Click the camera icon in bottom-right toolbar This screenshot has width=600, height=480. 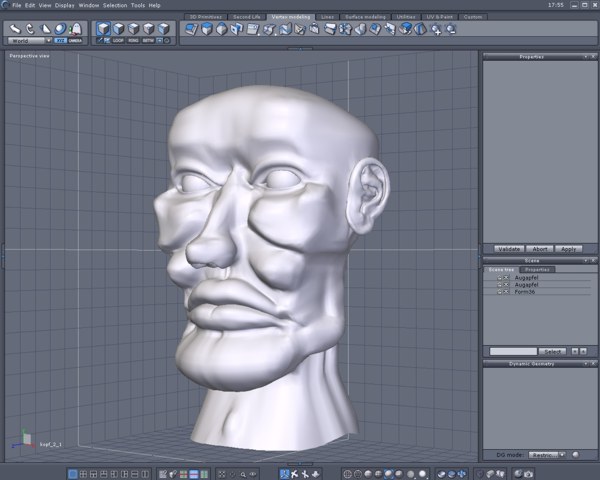point(527,473)
